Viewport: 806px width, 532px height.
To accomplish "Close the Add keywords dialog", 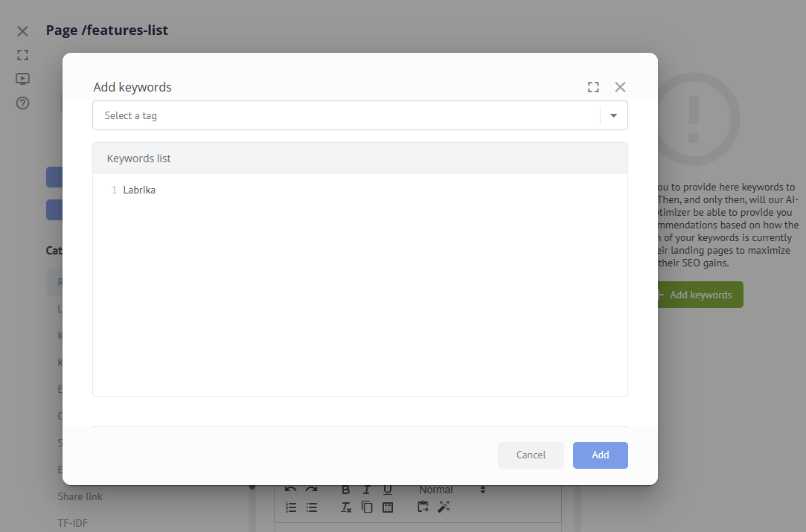I will coord(620,87).
